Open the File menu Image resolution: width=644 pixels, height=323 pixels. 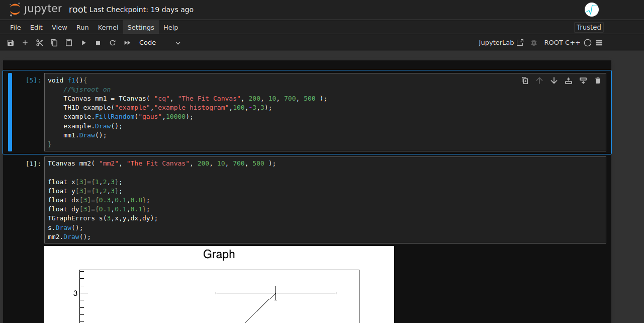(16, 27)
